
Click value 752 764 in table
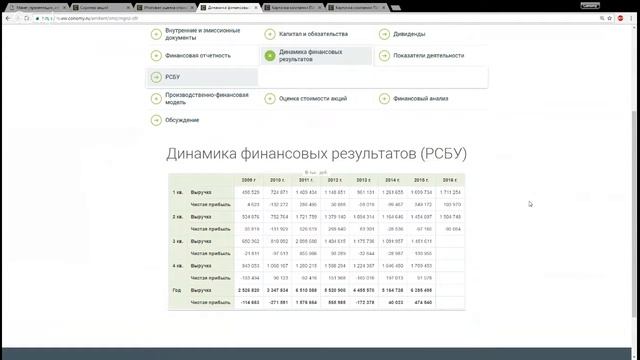(x=279, y=217)
